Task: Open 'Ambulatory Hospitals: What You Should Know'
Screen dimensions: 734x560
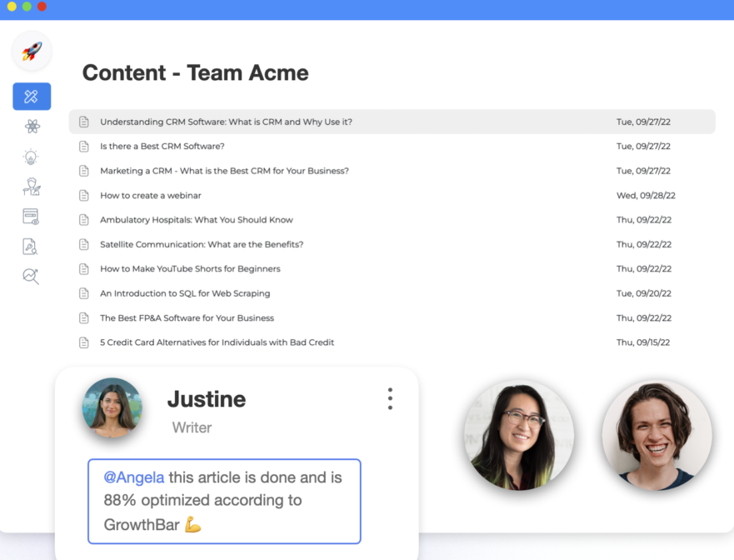Action: 196,220
